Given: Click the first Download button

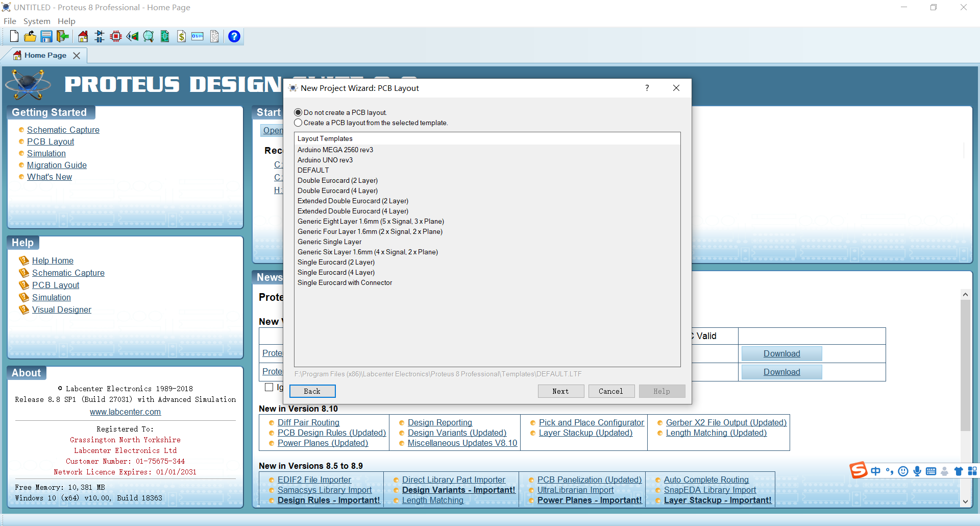Looking at the screenshot, I should tap(781, 353).
